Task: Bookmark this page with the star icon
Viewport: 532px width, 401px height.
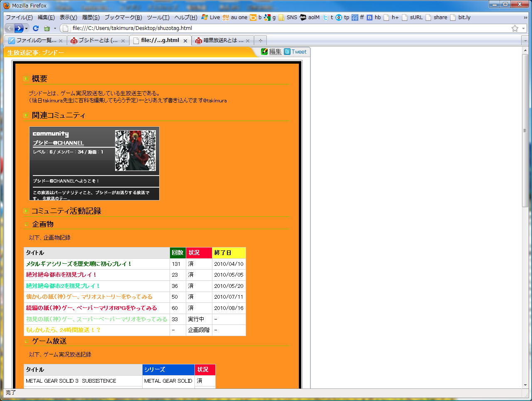Action: pyautogui.click(x=515, y=28)
